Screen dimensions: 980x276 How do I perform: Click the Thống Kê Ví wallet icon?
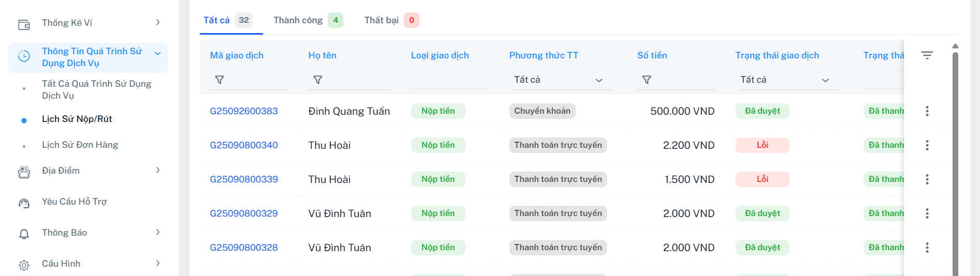(24, 24)
